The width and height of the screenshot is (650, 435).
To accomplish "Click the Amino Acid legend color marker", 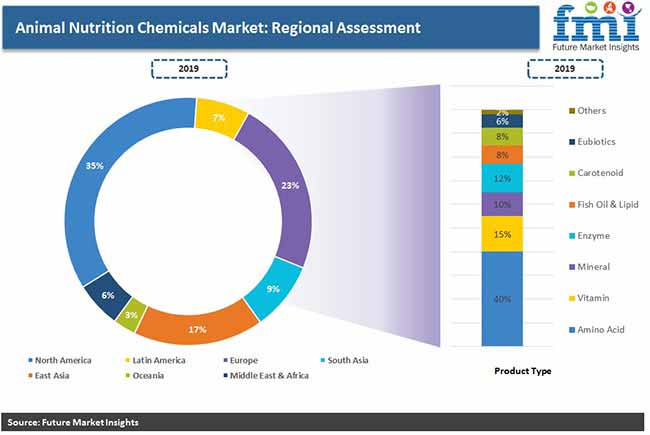I will (x=572, y=330).
